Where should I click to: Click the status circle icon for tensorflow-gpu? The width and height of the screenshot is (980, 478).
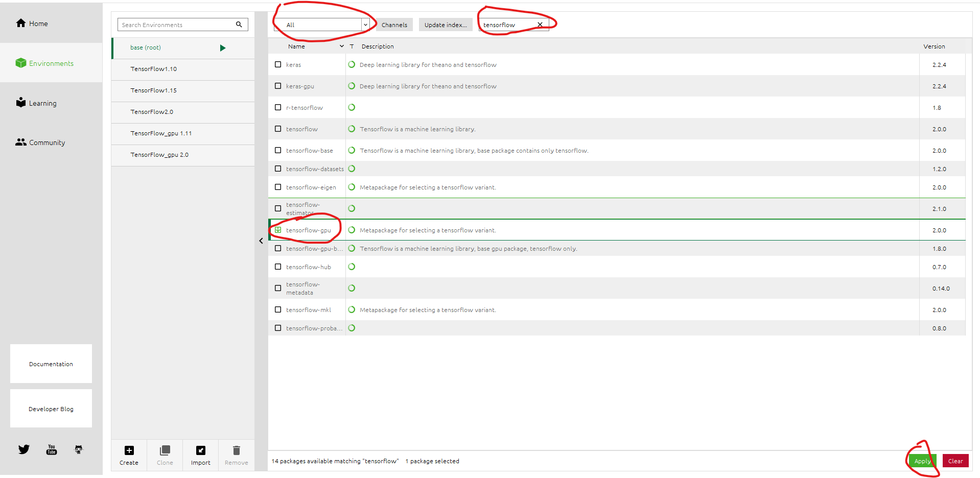pyautogui.click(x=352, y=230)
